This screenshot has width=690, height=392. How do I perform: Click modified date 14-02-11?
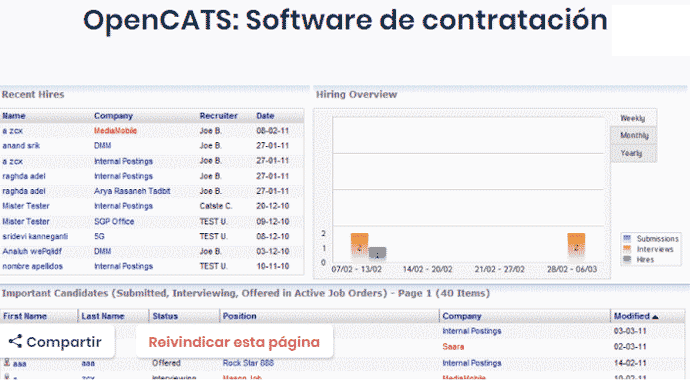click(x=630, y=363)
